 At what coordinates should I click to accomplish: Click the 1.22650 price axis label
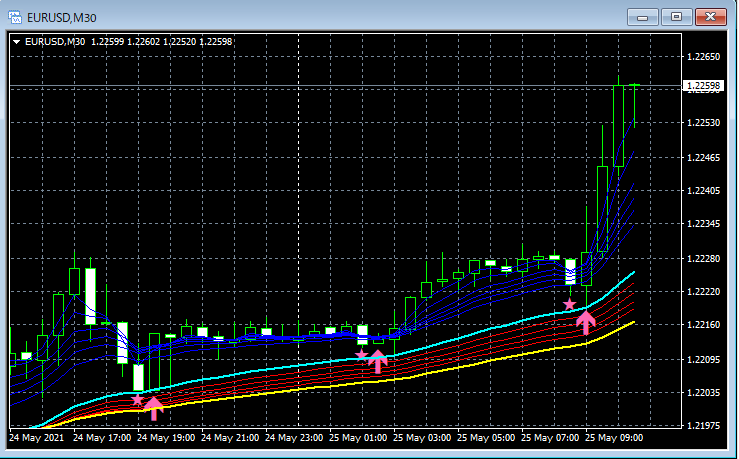point(704,57)
